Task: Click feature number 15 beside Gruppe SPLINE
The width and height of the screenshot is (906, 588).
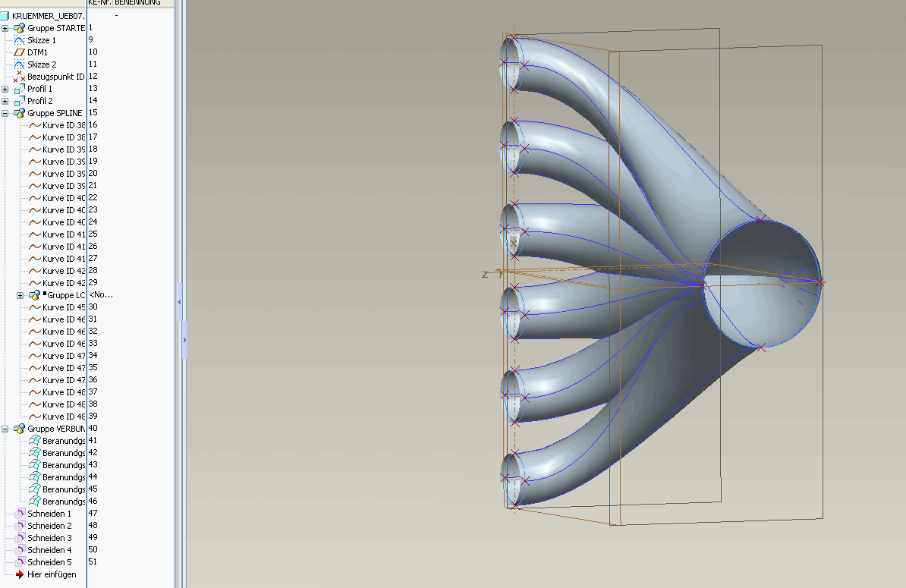Action: click(x=93, y=112)
